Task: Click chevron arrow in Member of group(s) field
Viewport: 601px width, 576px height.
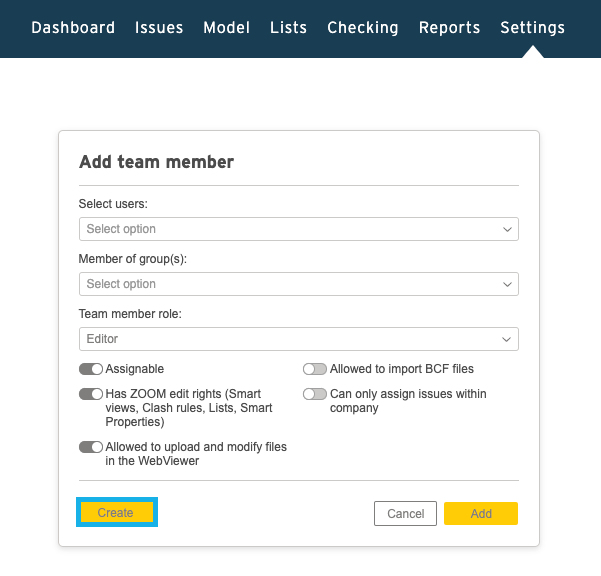Action: 507,284
